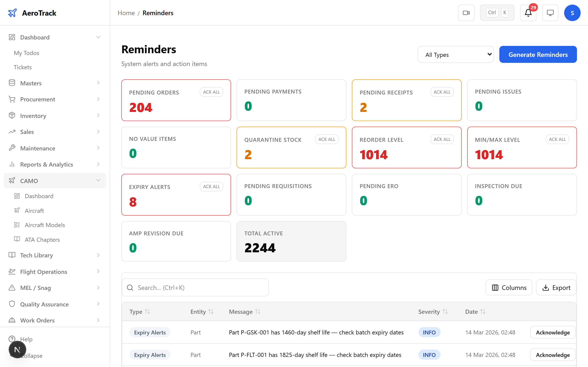The image size is (588, 367).
Task: Open Procurement via the shopping cart icon
Action: [12, 99]
